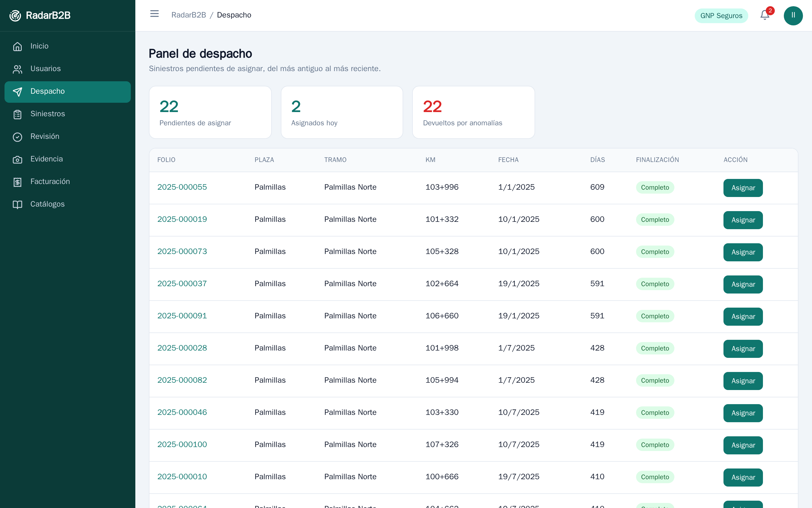The image size is (812, 508).
Task: Click the Despacho paper plane icon
Action: pos(17,91)
